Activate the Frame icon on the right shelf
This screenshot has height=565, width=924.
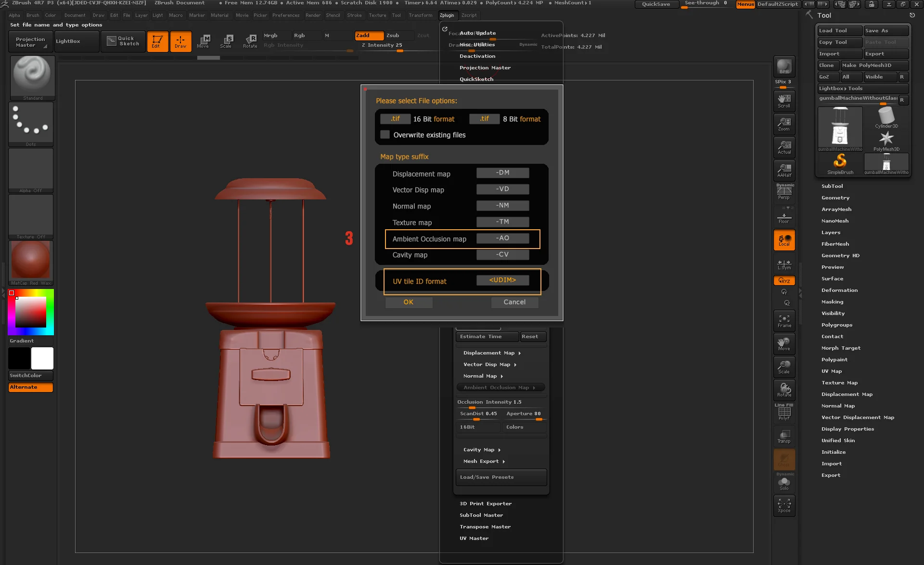click(x=784, y=320)
